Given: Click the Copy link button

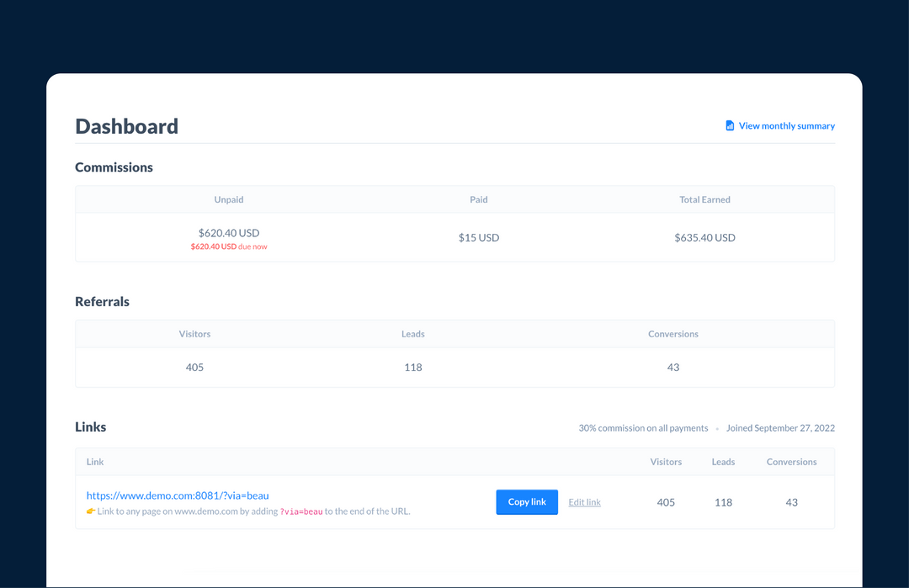Looking at the screenshot, I should (x=526, y=501).
